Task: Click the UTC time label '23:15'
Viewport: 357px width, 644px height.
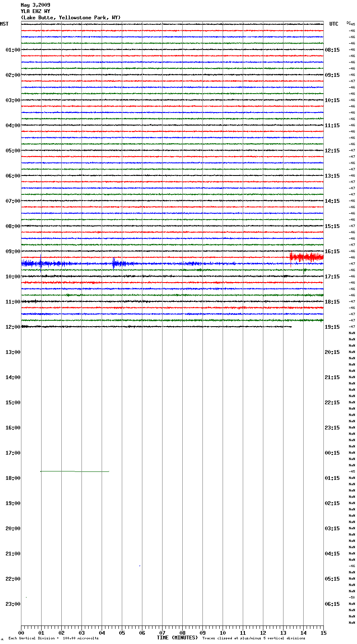Action: pyautogui.click(x=332, y=428)
